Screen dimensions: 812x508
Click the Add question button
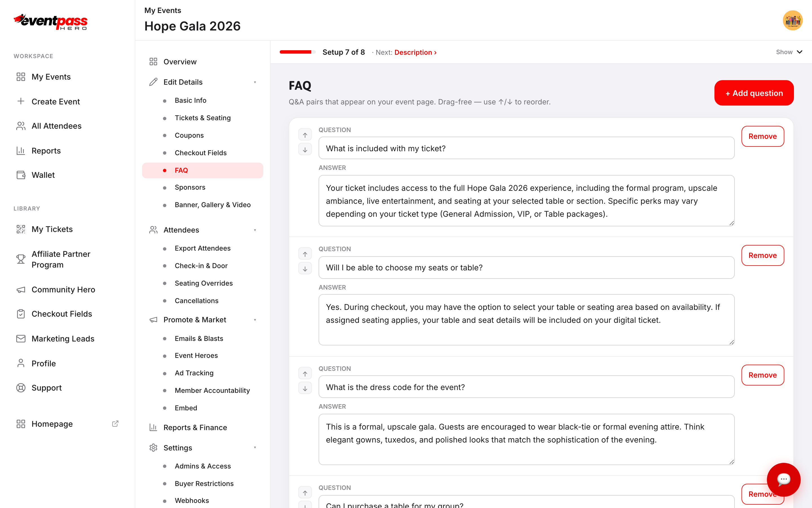point(754,93)
